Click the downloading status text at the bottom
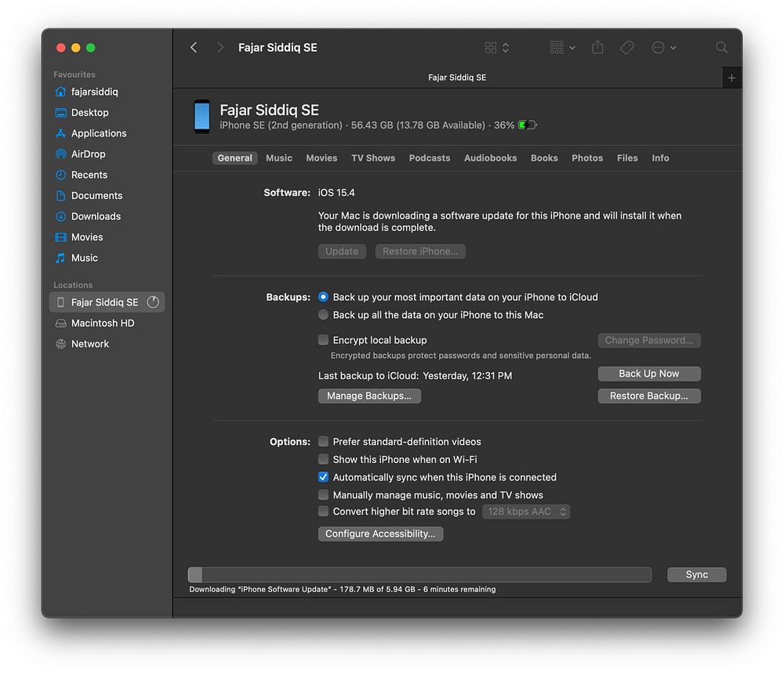784x673 pixels. (x=343, y=590)
